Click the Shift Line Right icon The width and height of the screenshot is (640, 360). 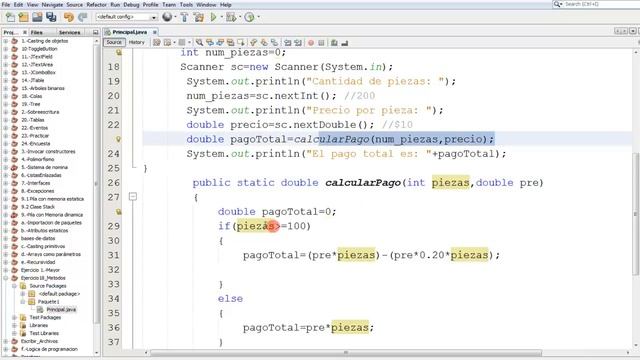point(298,42)
